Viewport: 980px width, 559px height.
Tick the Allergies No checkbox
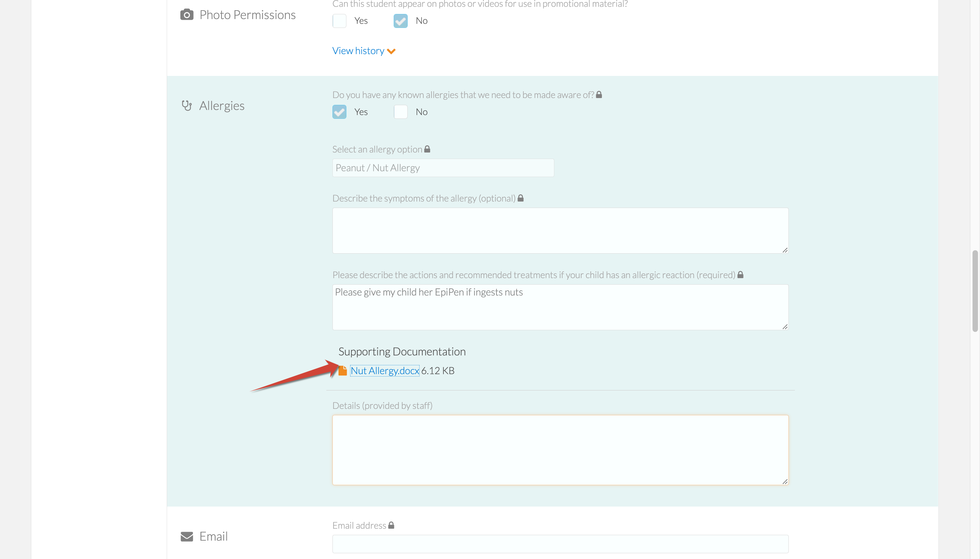click(x=401, y=112)
